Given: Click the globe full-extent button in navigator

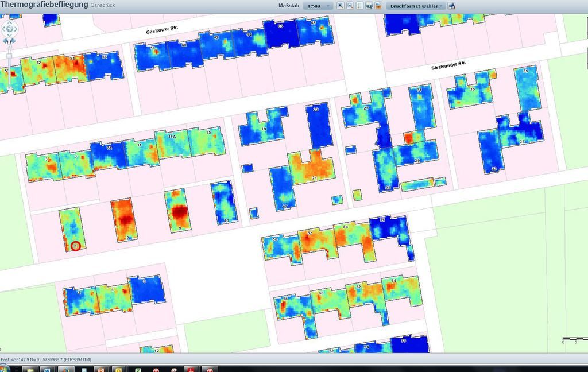Looking at the screenshot, I should click(x=10, y=29).
